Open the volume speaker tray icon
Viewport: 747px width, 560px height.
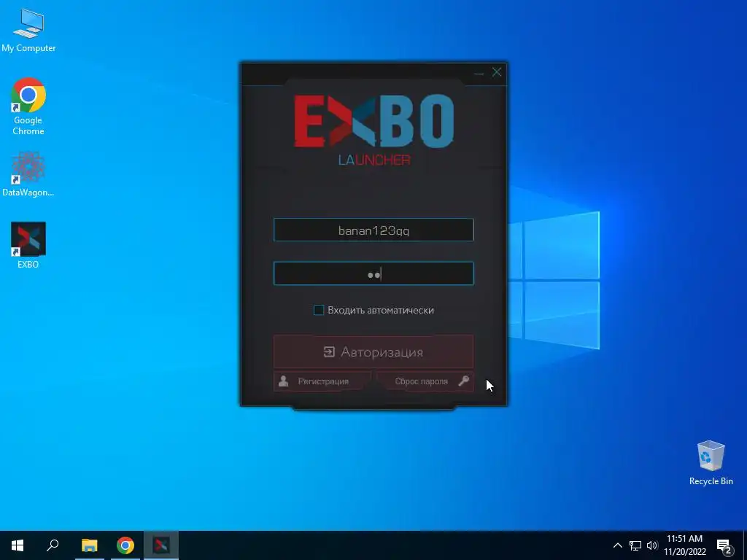point(652,545)
